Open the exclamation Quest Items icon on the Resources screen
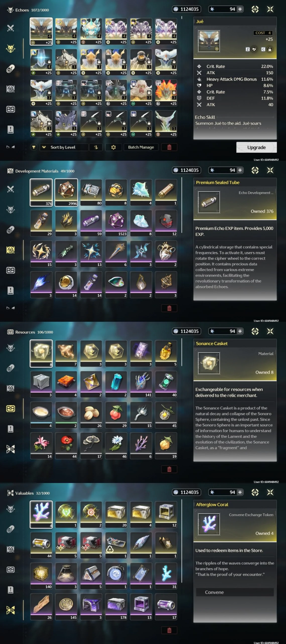 [11, 429]
